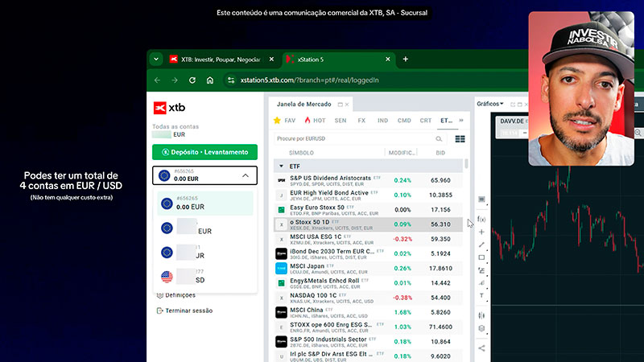Image resolution: width=644 pixels, height=362 pixels.
Task: Reload the xStation page
Action: [x=192, y=80]
